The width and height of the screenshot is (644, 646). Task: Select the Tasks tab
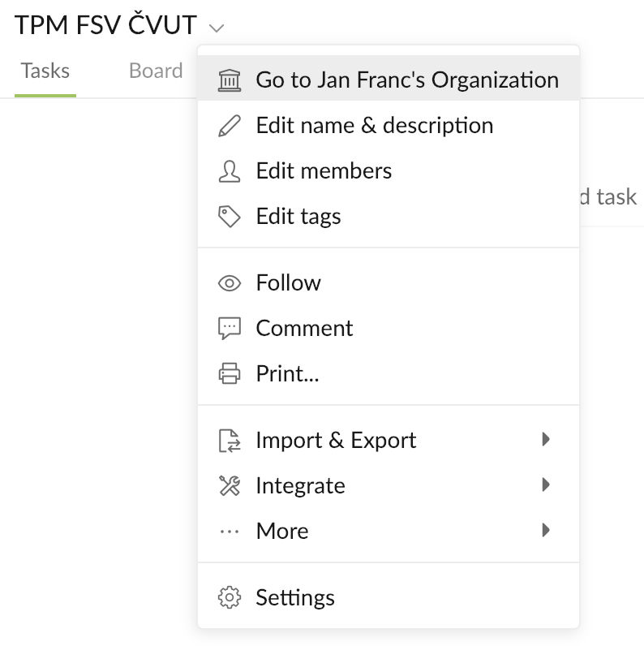tap(45, 71)
